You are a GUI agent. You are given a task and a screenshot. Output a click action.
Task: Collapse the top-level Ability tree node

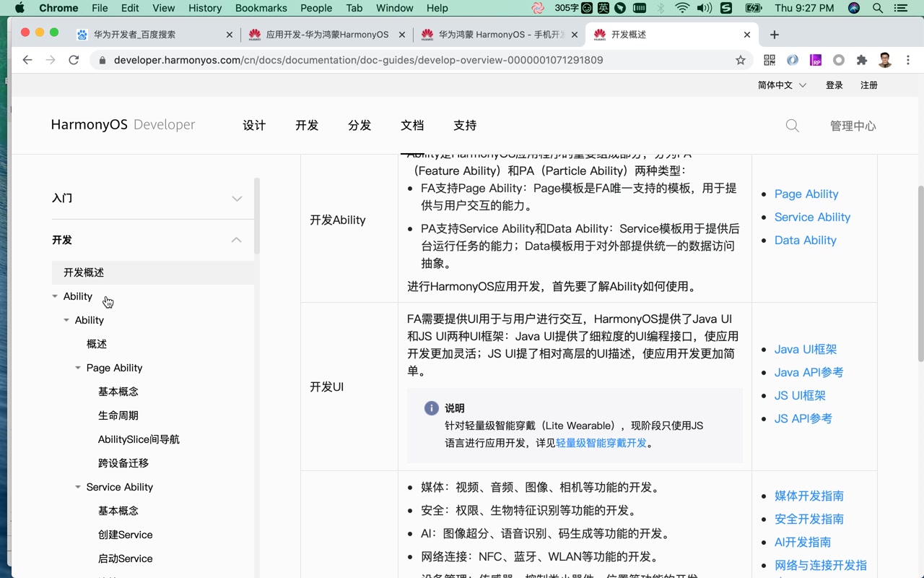click(55, 296)
